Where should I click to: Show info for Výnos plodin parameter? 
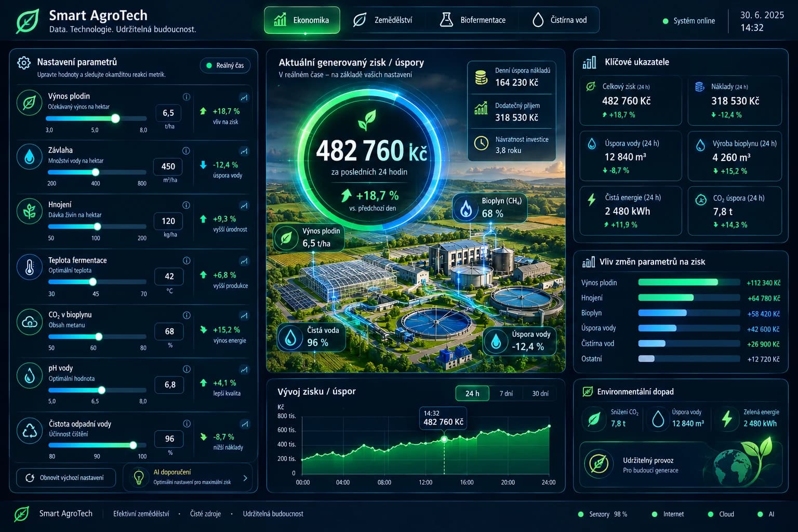point(187,97)
